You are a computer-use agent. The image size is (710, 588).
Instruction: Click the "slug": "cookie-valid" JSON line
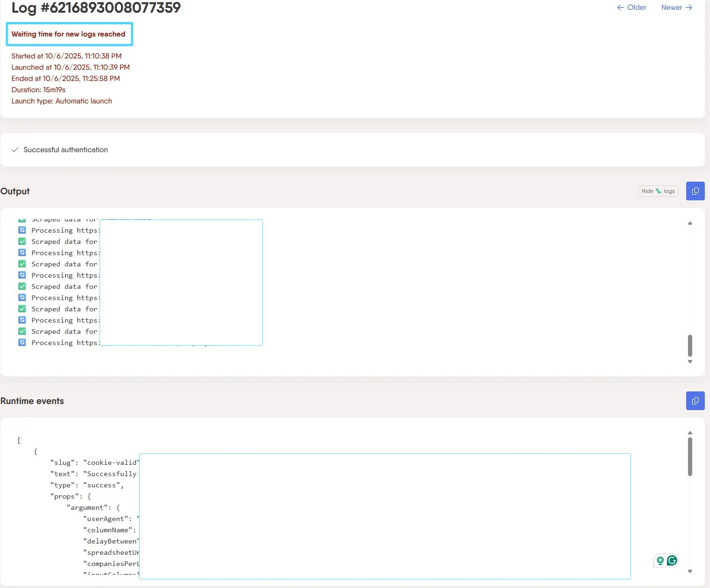tap(95, 463)
